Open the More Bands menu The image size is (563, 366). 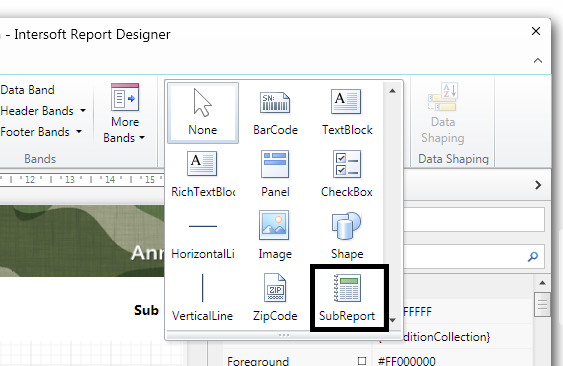point(124,114)
